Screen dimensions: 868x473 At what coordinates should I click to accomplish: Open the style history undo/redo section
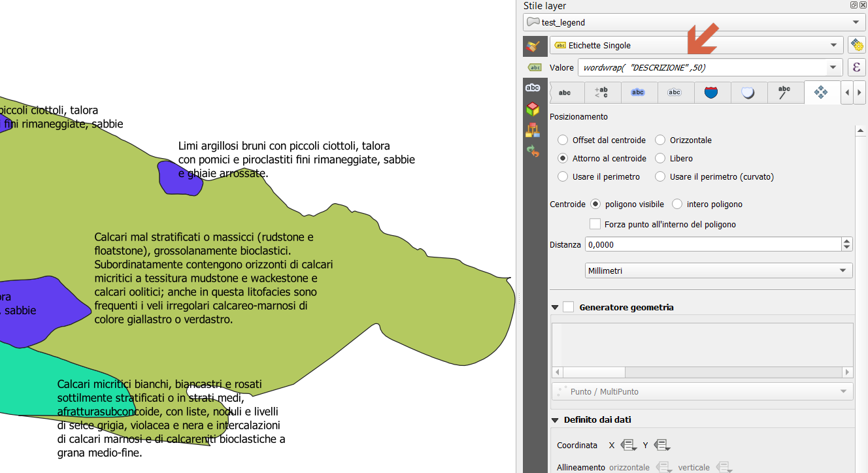point(533,152)
